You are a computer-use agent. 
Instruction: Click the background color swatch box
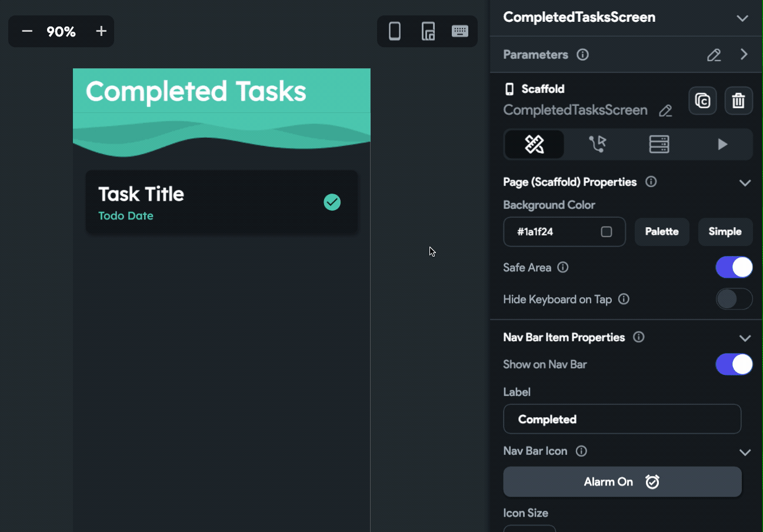[x=607, y=232]
